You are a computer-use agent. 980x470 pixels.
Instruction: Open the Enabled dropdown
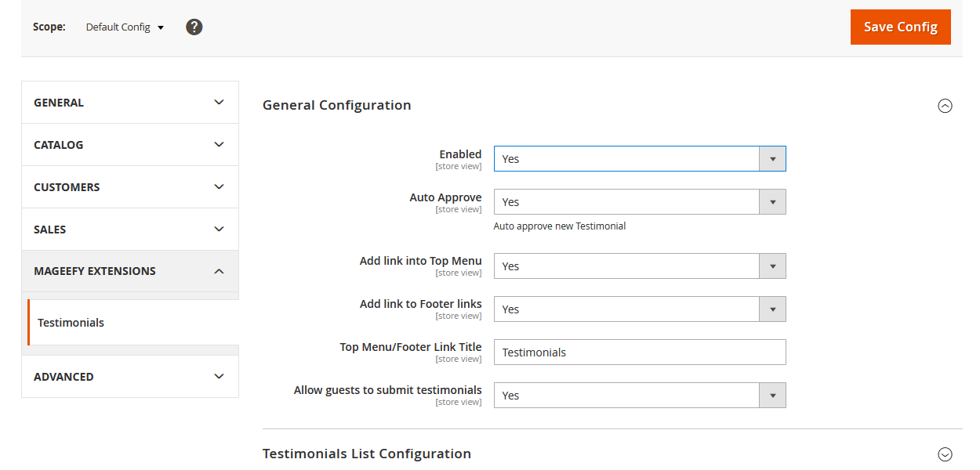pyautogui.click(x=639, y=159)
